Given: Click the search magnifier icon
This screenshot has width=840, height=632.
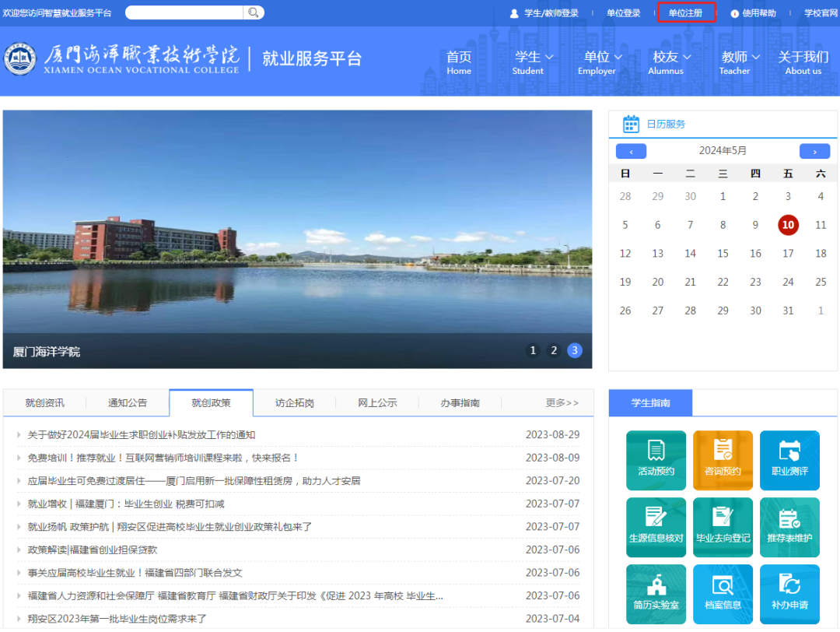Looking at the screenshot, I should pyautogui.click(x=254, y=12).
